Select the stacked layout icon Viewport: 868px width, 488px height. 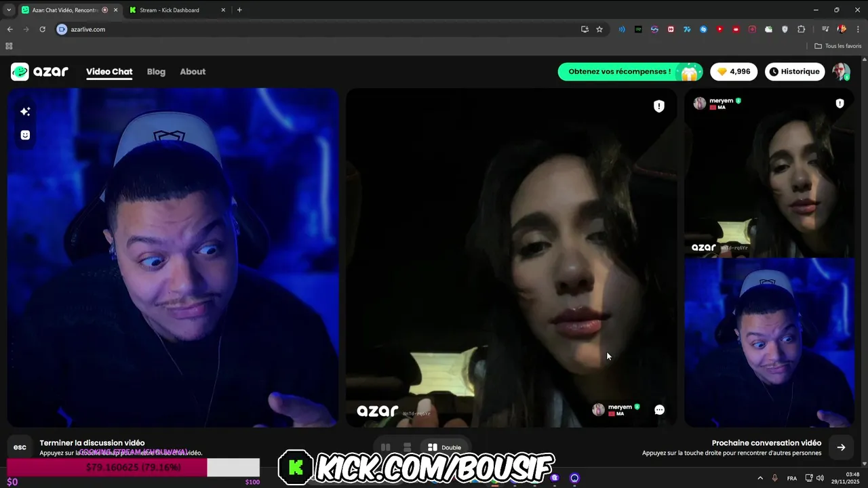pos(407,447)
